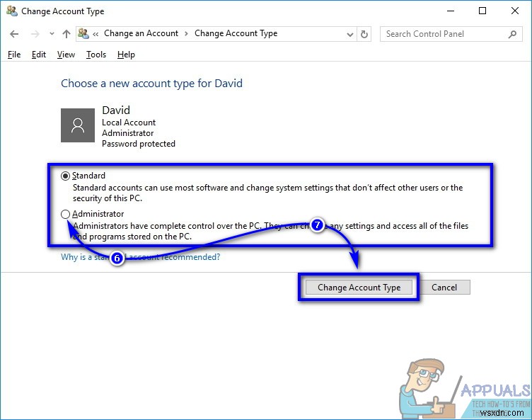Click David's account picture

click(78, 125)
